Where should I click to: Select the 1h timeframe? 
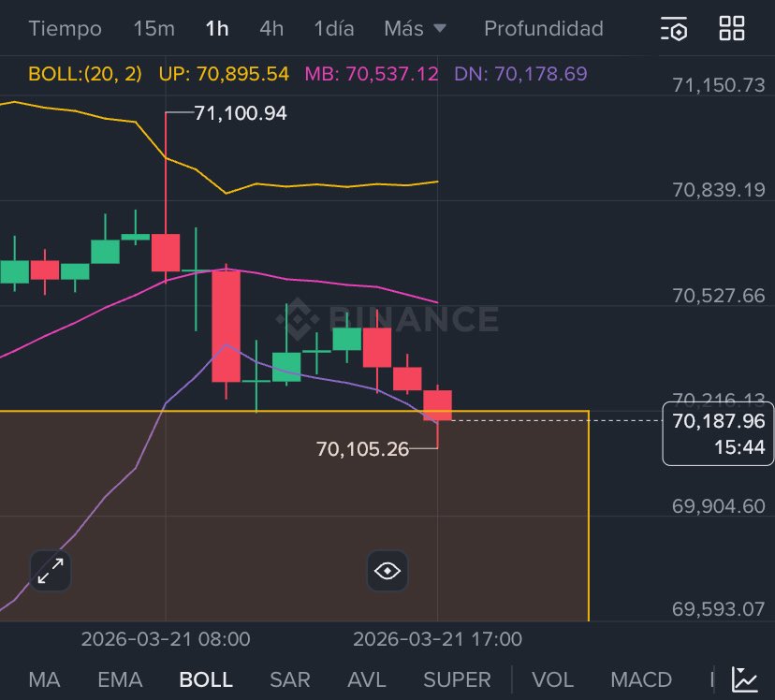(x=217, y=29)
